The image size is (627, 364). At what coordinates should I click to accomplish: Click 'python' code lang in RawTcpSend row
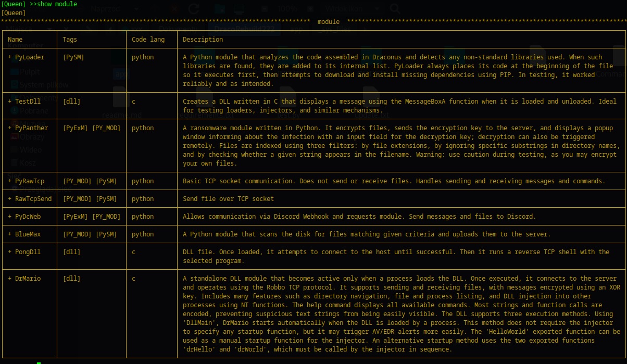pyautogui.click(x=143, y=199)
